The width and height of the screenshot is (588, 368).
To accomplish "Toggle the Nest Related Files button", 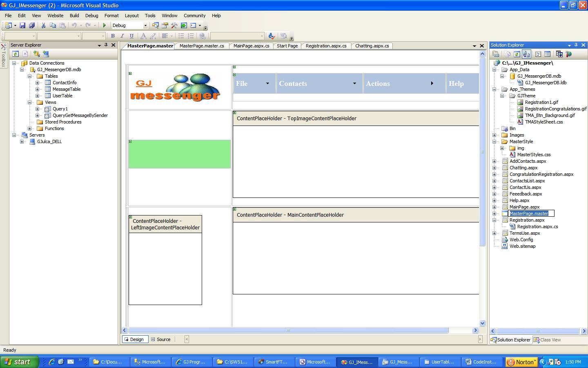I will [526, 54].
